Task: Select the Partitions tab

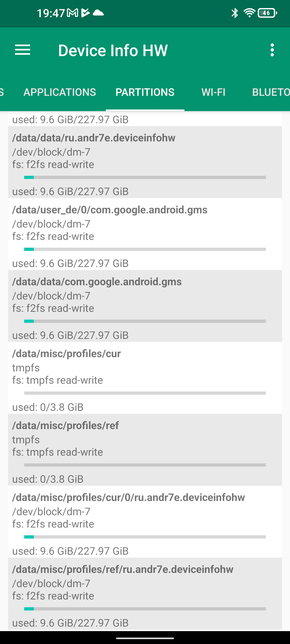Action: [x=145, y=92]
